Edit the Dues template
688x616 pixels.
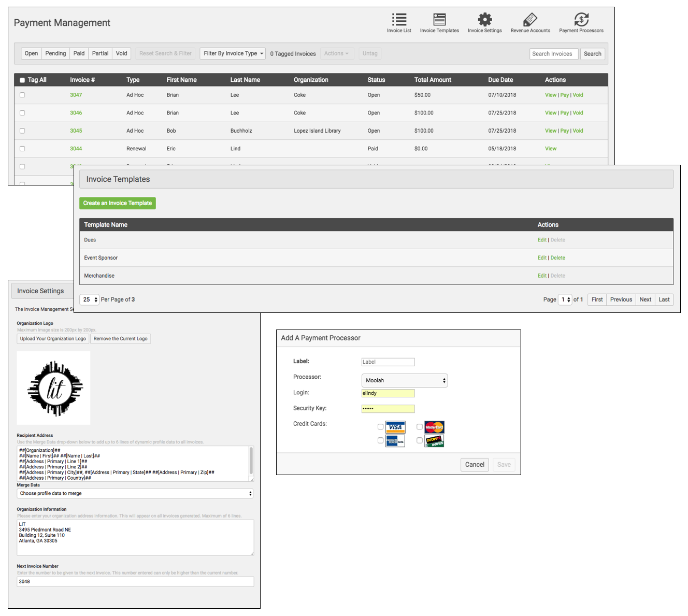pos(542,240)
